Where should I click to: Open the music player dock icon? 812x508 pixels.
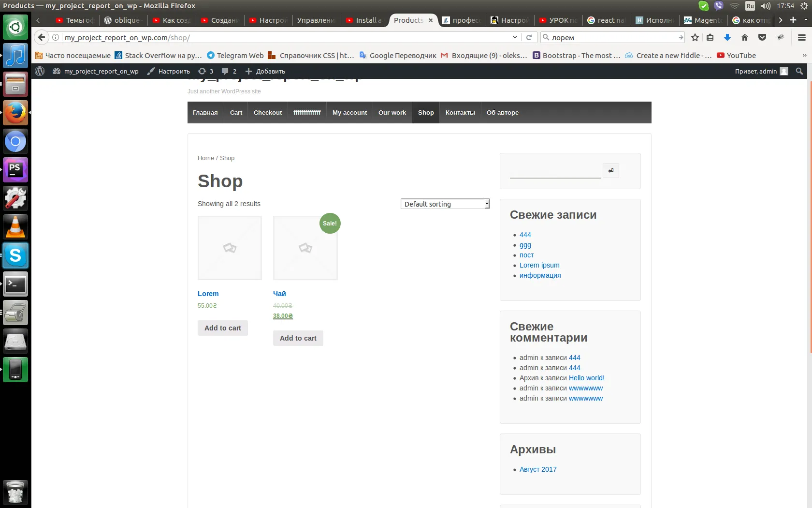tap(15, 56)
